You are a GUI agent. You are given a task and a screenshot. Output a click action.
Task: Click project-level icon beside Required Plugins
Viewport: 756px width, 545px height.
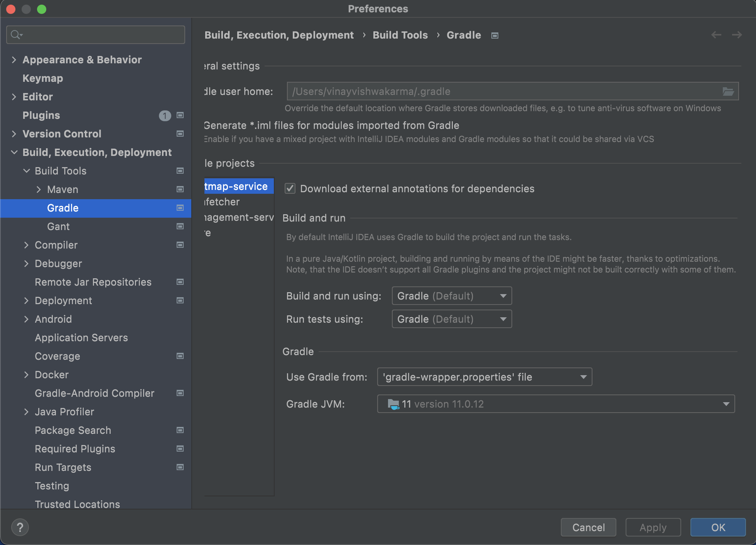pyautogui.click(x=180, y=449)
